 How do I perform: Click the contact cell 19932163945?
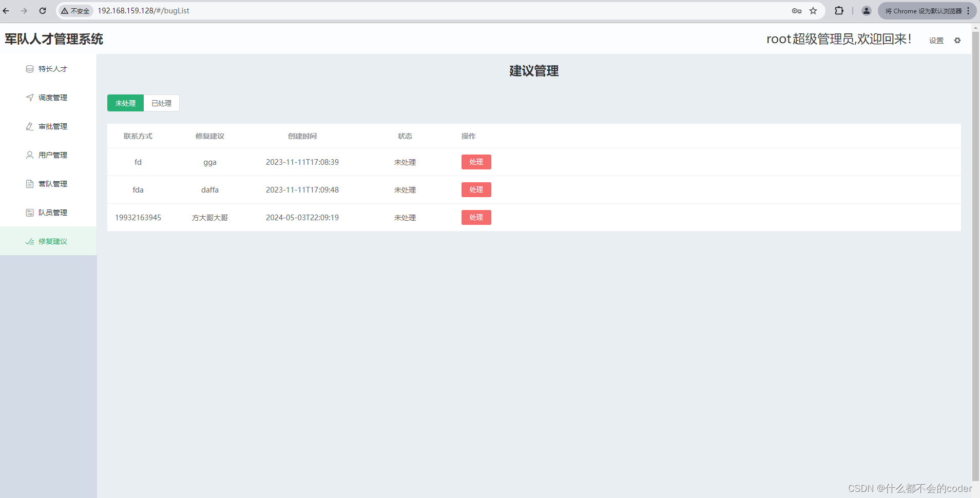point(138,218)
